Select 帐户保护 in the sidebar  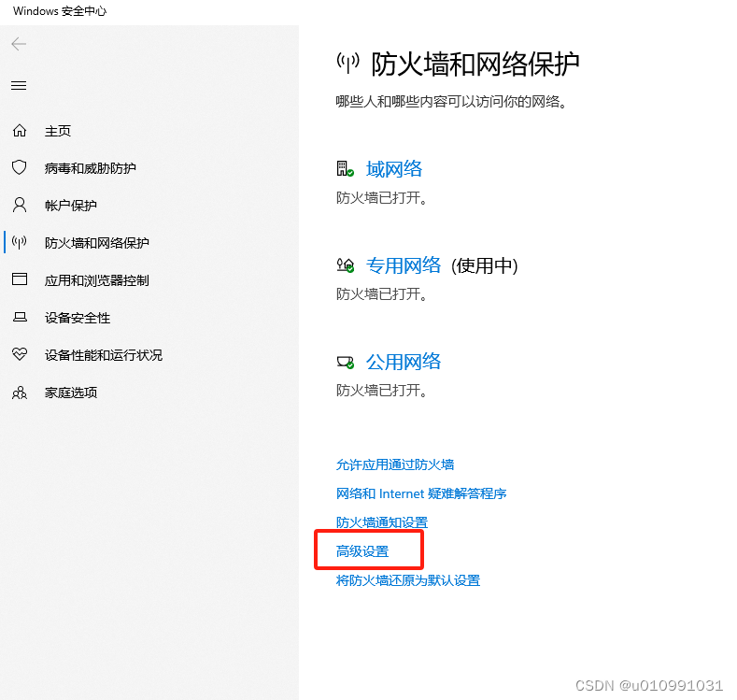[70, 206]
